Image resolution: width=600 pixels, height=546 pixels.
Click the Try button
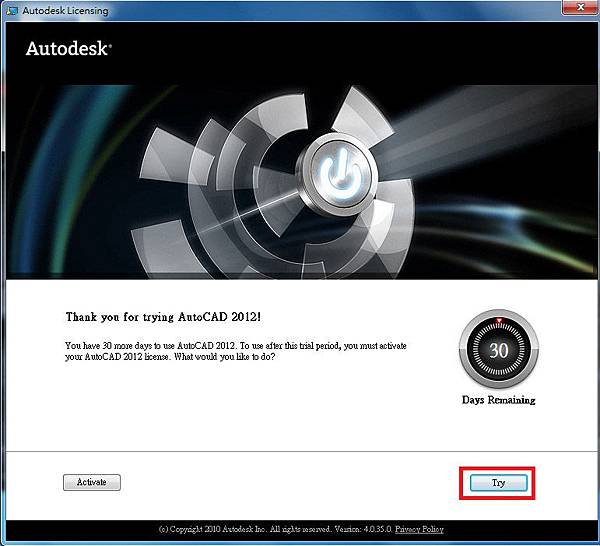[x=498, y=483]
